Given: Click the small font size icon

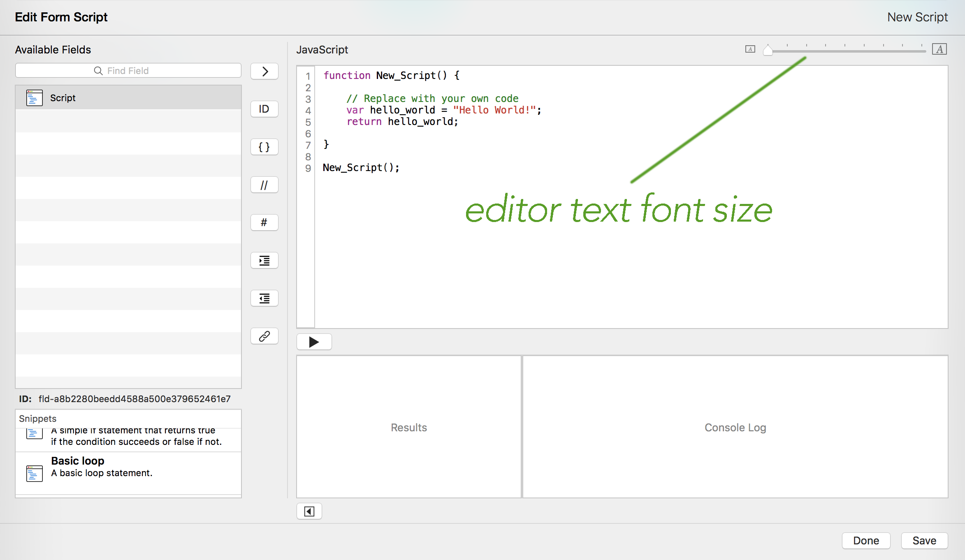Looking at the screenshot, I should point(750,49).
